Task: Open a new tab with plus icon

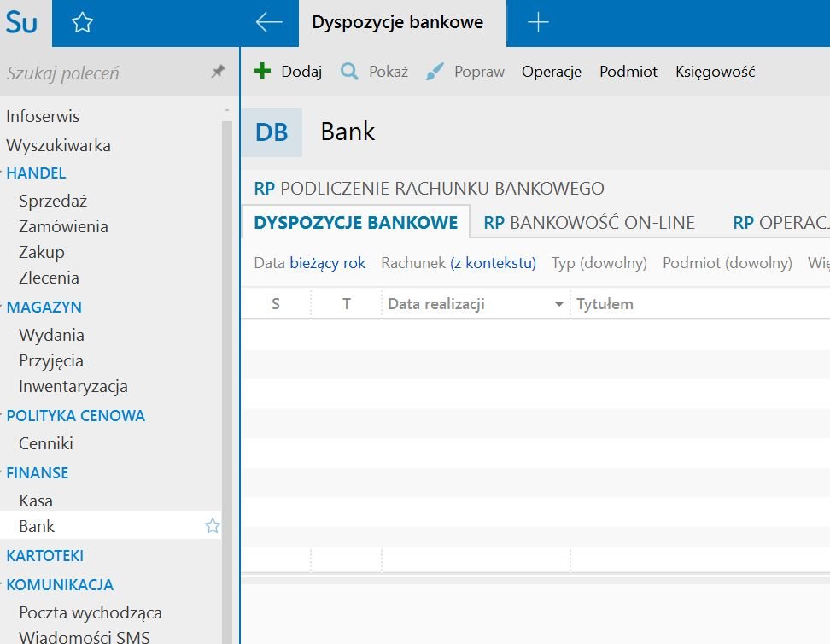Action: [x=538, y=23]
